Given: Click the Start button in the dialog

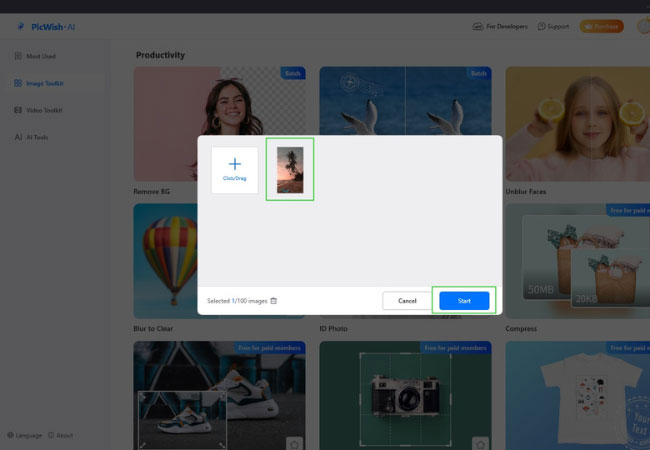Looking at the screenshot, I should (464, 300).
